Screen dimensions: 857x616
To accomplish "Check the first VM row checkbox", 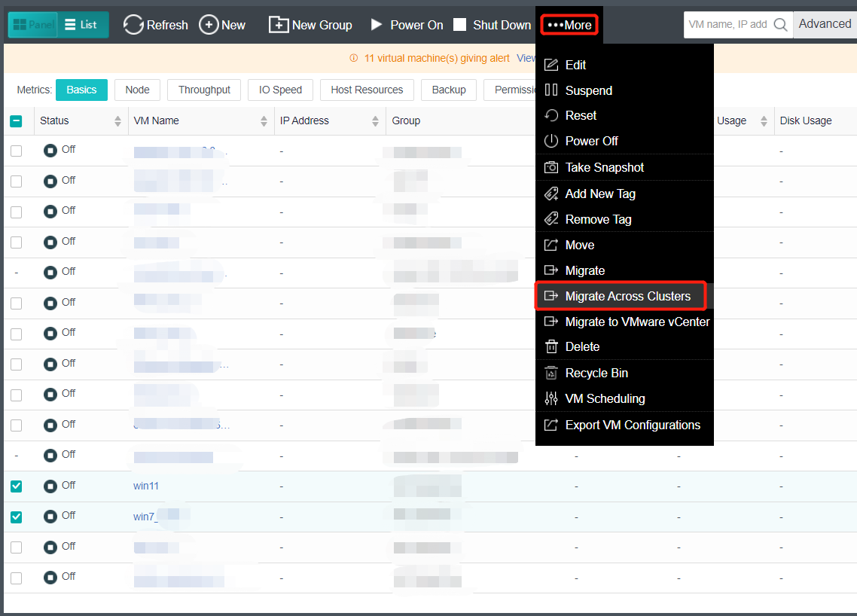I will click(x=17, y=151).
